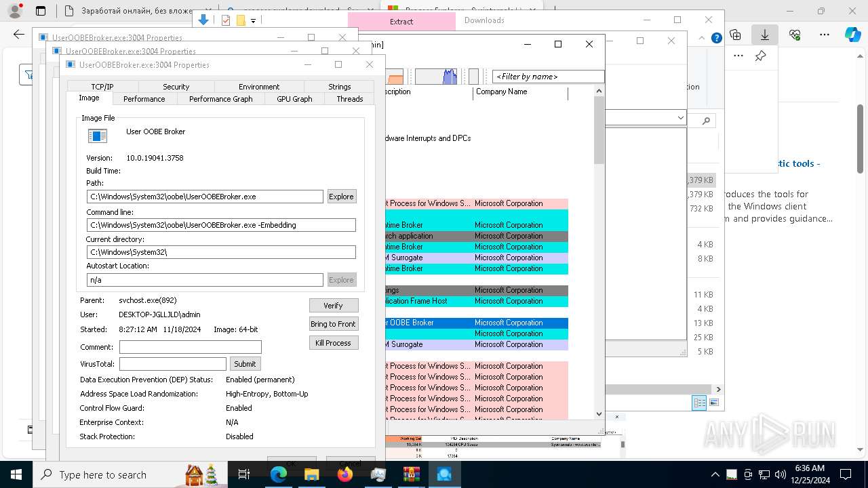
Task: Open the Threads tab
Action: [x=349, y=99]
